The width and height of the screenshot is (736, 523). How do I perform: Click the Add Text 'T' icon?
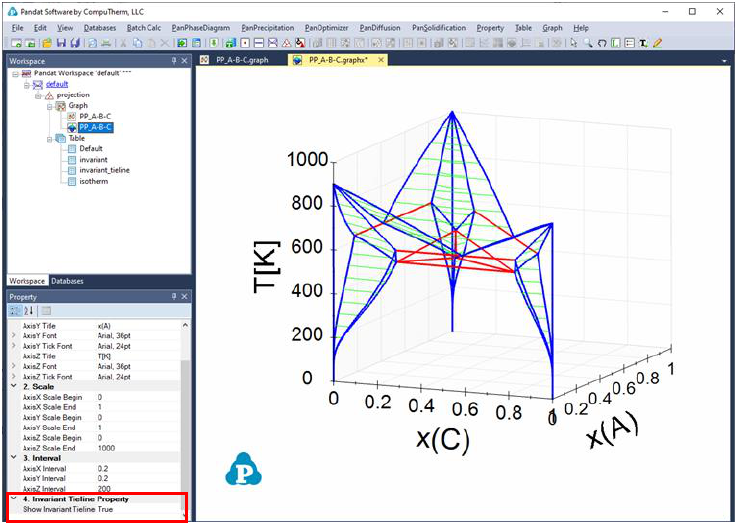[x=644, y=43]
